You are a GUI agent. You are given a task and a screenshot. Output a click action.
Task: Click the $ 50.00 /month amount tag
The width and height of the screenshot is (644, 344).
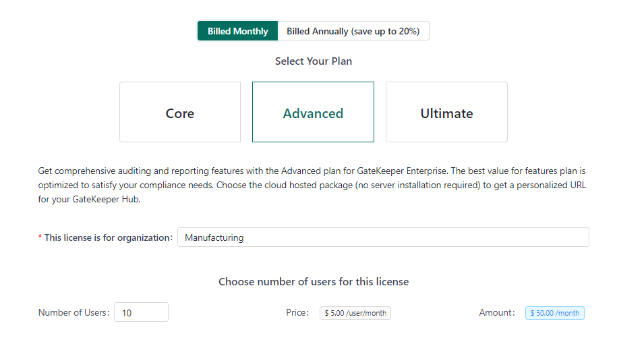555,313
